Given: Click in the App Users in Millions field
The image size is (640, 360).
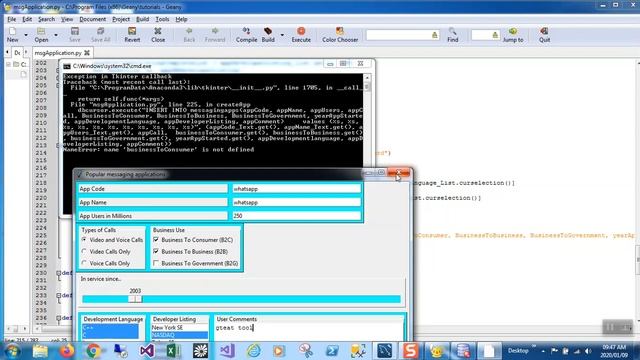Looking at the screenshot, I should coord(296,216).
